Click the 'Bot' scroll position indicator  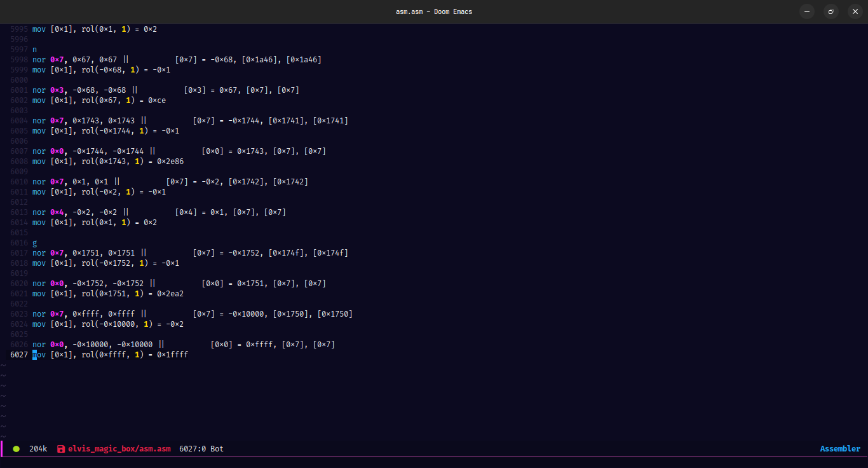[x=217, y=449]
